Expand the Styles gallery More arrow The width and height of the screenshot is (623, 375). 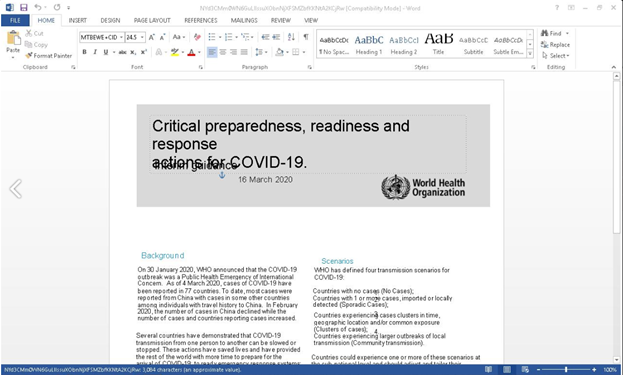pos(530,54)
